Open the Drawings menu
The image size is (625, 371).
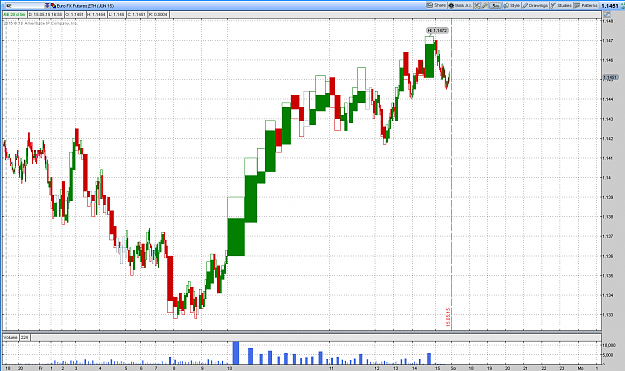tap(535, 6)
